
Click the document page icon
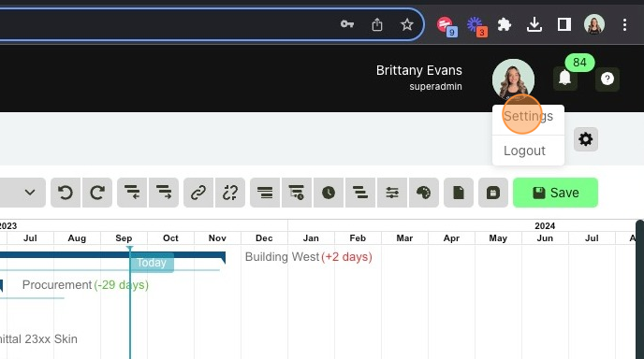(459, 193)
